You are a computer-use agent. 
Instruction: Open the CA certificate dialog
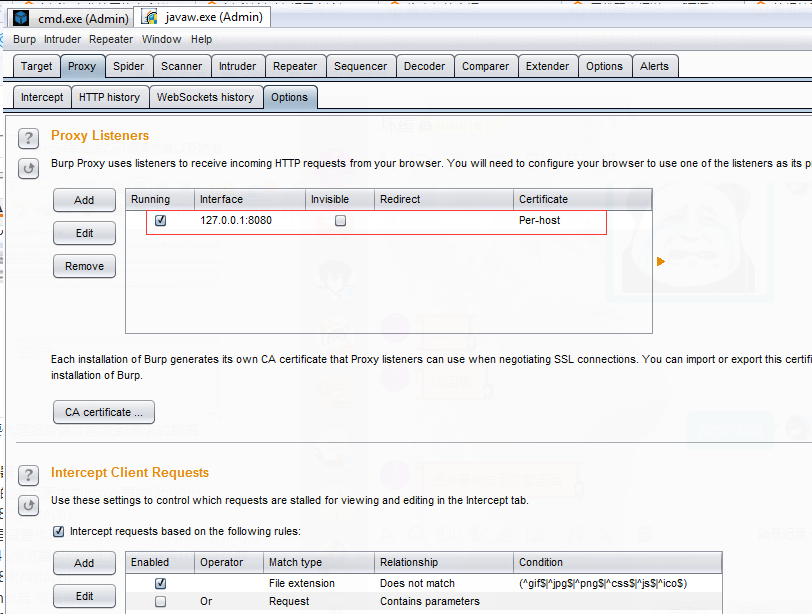coord(104,413)
